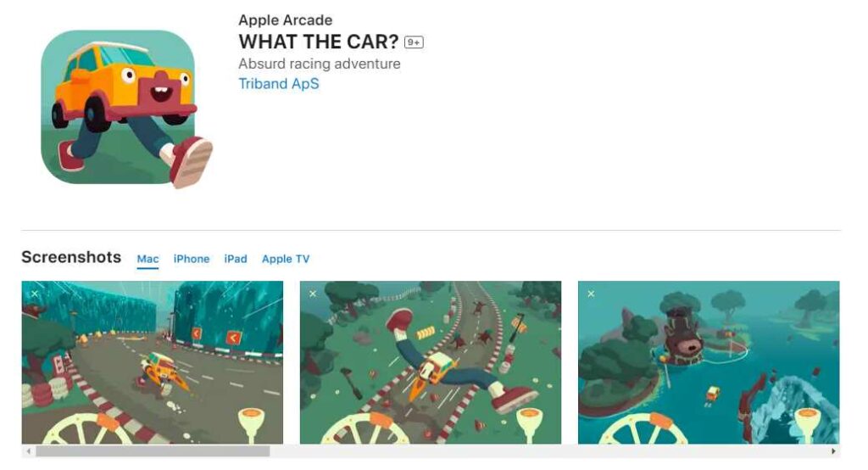Viewport: 868px width, 470px height.
Task: Click the X icon in third screenshot
Action: tap(591, 294)
